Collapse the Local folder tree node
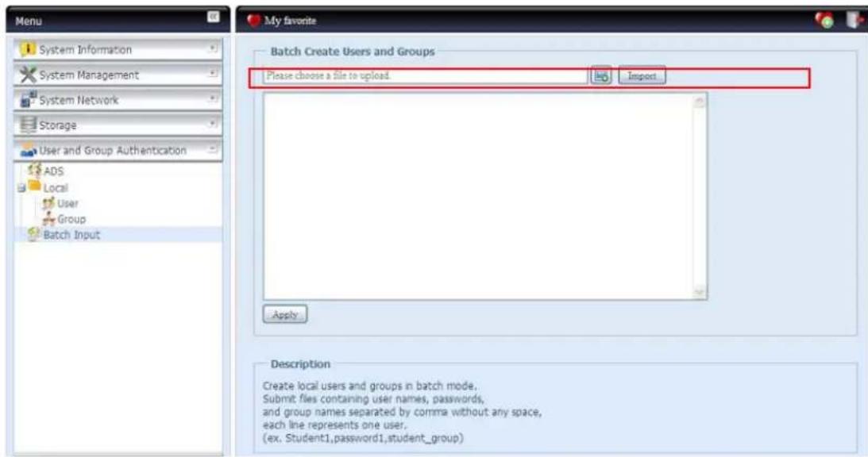This screenshot has height=457, width=868. (20, 189)
